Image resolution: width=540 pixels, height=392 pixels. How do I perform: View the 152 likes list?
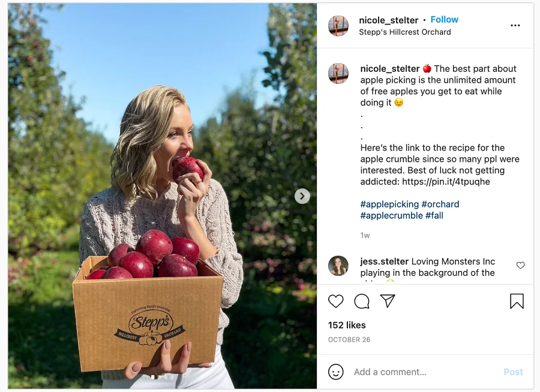[347, 325]
